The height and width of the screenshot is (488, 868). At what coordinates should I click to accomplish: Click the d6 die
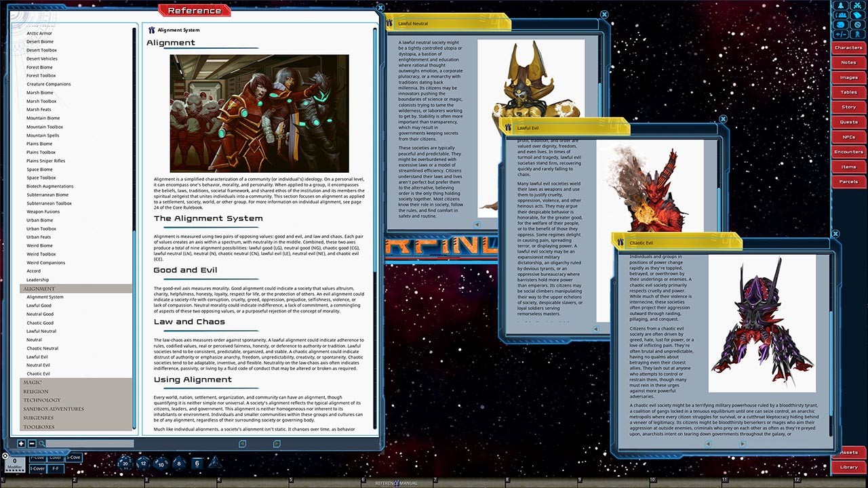click(197, 464)
